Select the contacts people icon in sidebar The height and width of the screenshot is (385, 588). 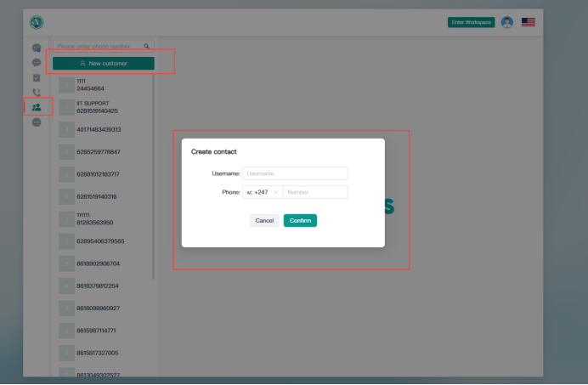point(37,107)
